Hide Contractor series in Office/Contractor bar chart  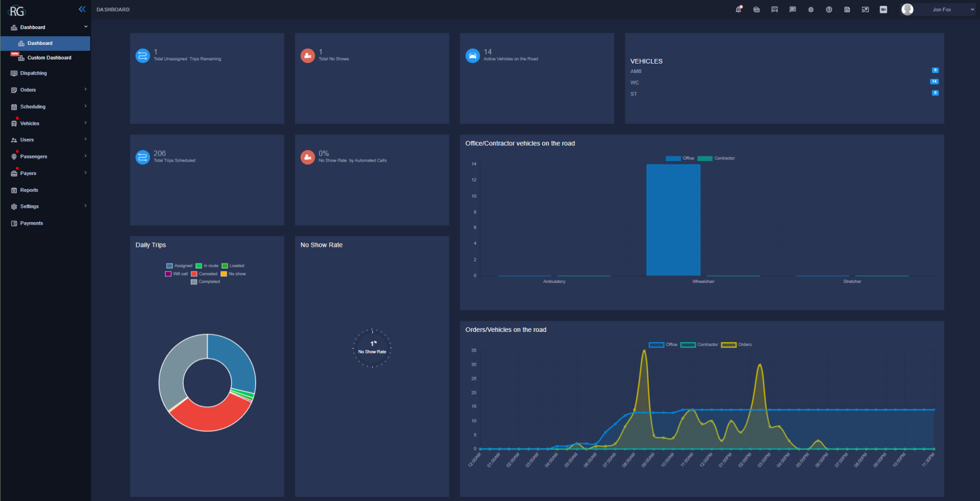coord(716,159)
